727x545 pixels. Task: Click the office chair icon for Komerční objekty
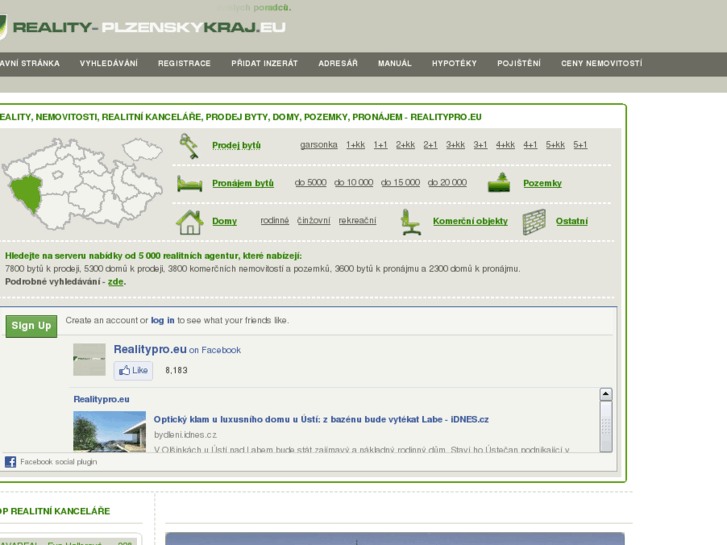pos(410,222)
